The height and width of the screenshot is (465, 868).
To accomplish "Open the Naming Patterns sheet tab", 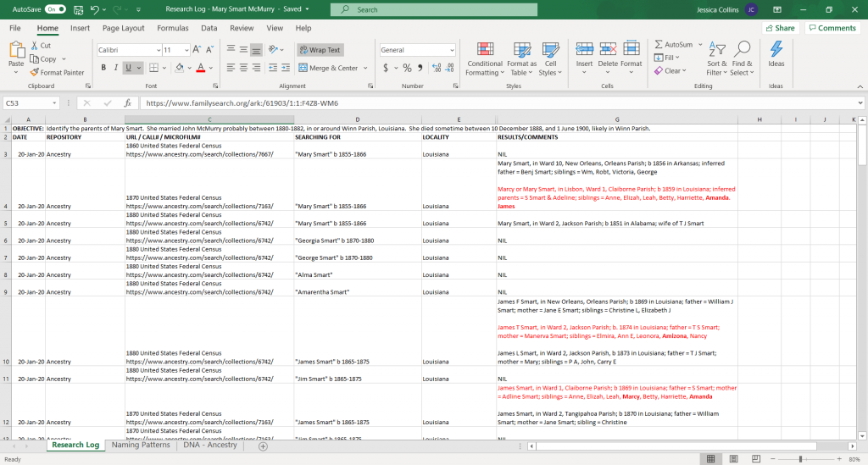I will click(x=141, y=445).
